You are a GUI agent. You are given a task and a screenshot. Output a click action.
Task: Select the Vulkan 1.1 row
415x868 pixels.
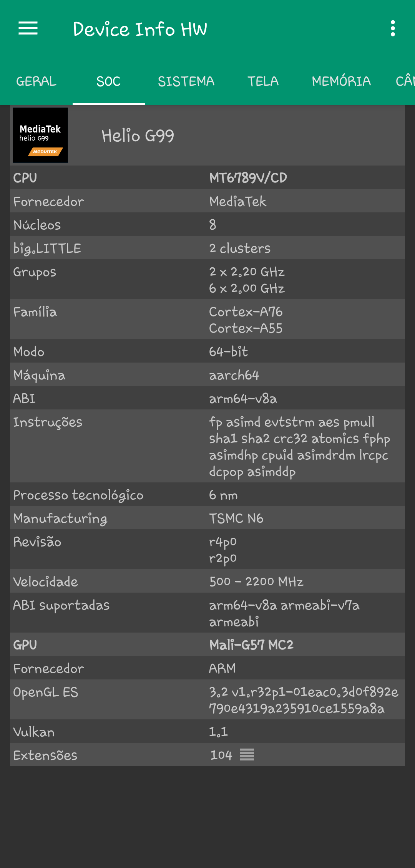coord(207,731)
